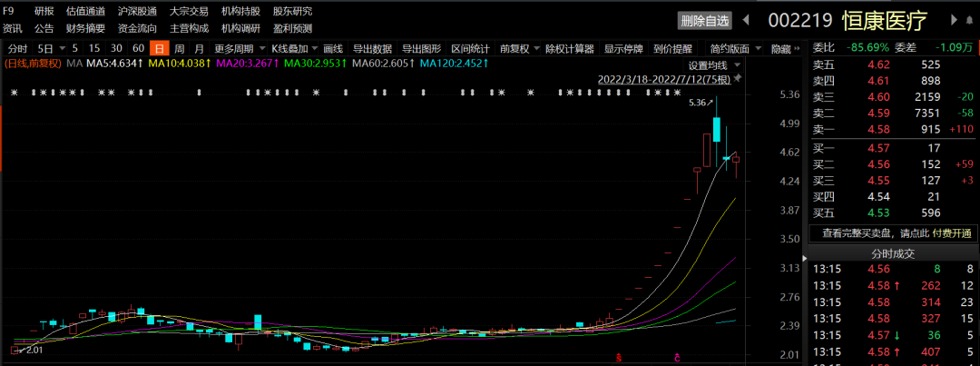Click the red S event marker
The height and width of the screenshot is (366, 980).
click(619, 359)
